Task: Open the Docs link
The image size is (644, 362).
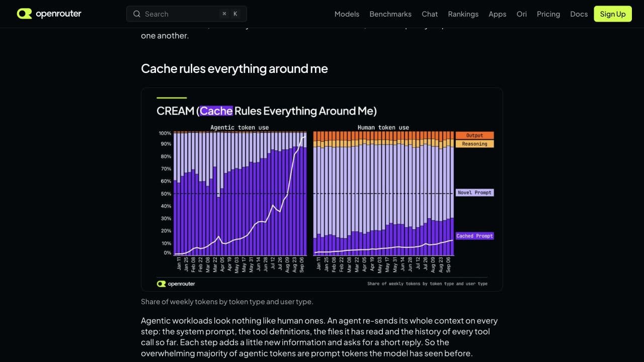Action: coord(579,14)
